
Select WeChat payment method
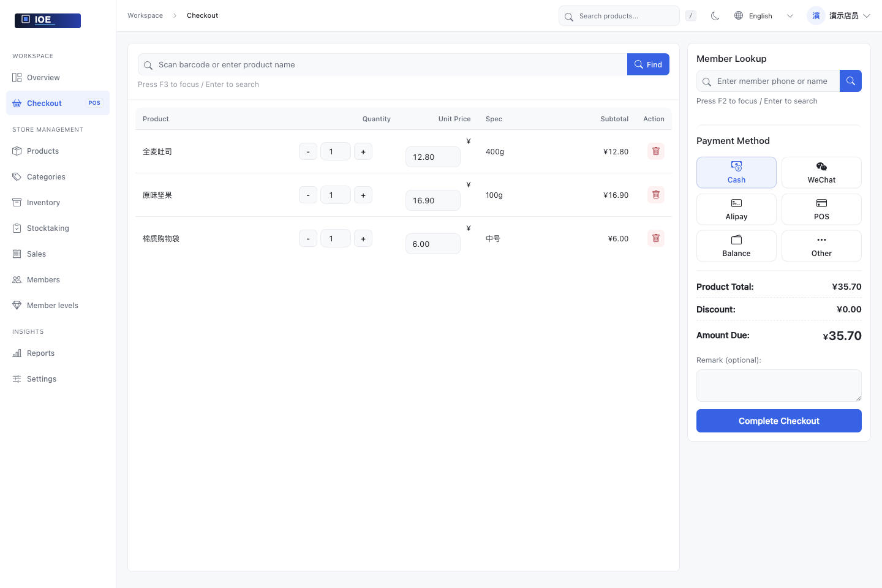[821, 173]
